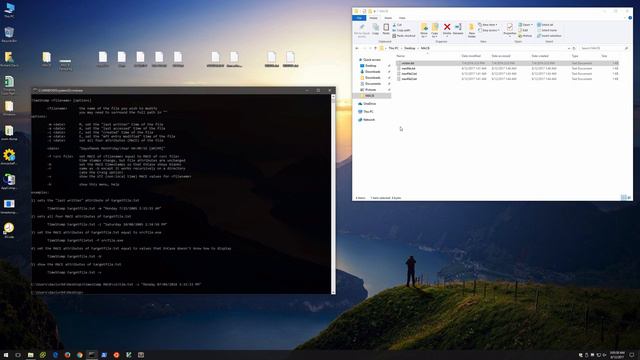Expand the ribbon help question icon
The image size is (640, 360).
pos(630,18)
